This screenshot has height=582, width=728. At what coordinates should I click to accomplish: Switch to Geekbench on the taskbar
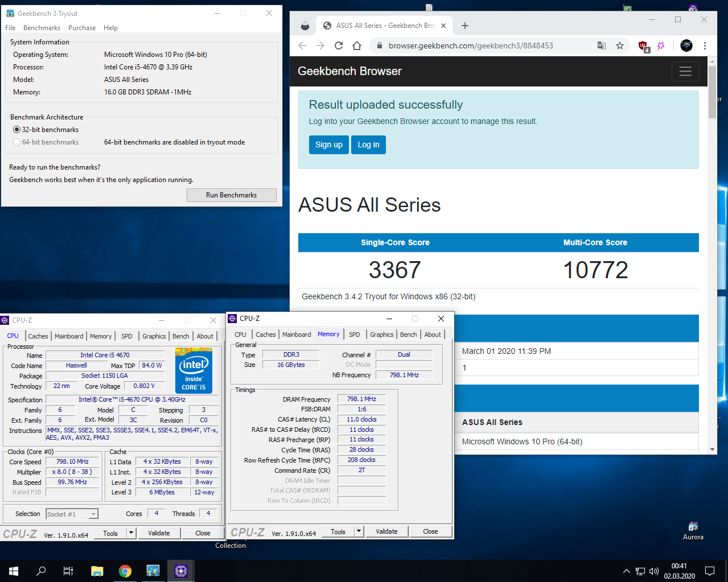click(153, 571)
